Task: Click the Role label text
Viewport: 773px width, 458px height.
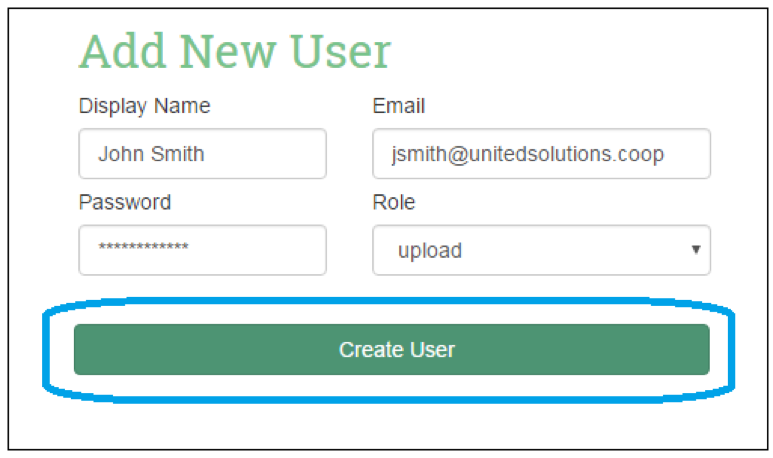Action: pos(394,202)
